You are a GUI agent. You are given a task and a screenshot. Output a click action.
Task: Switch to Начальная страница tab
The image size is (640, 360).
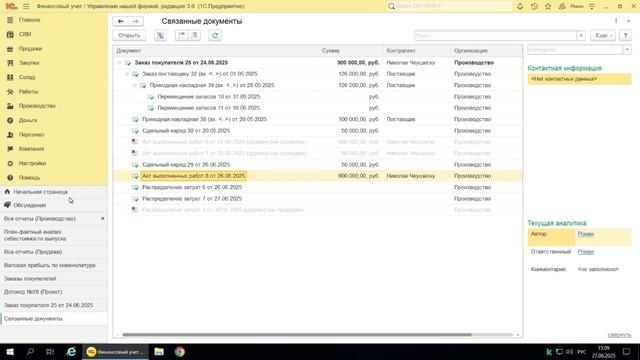54,192
